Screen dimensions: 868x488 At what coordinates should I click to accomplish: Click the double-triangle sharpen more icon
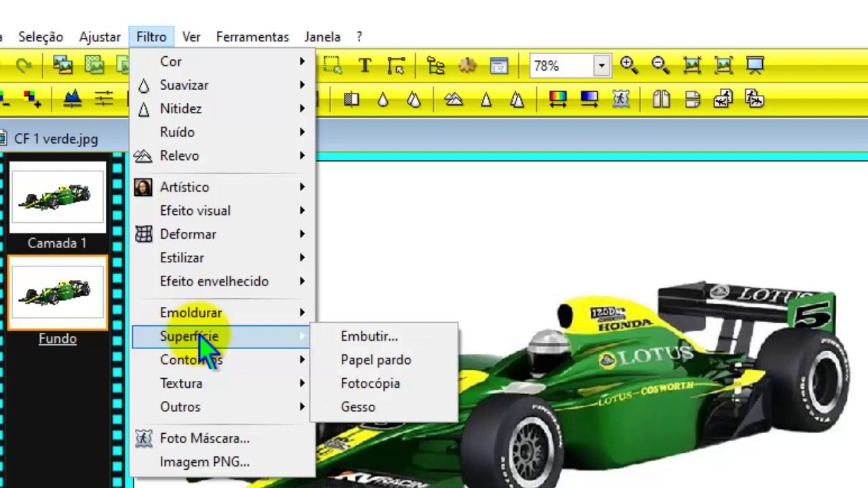pyautogui.click(x=517, y=100)
